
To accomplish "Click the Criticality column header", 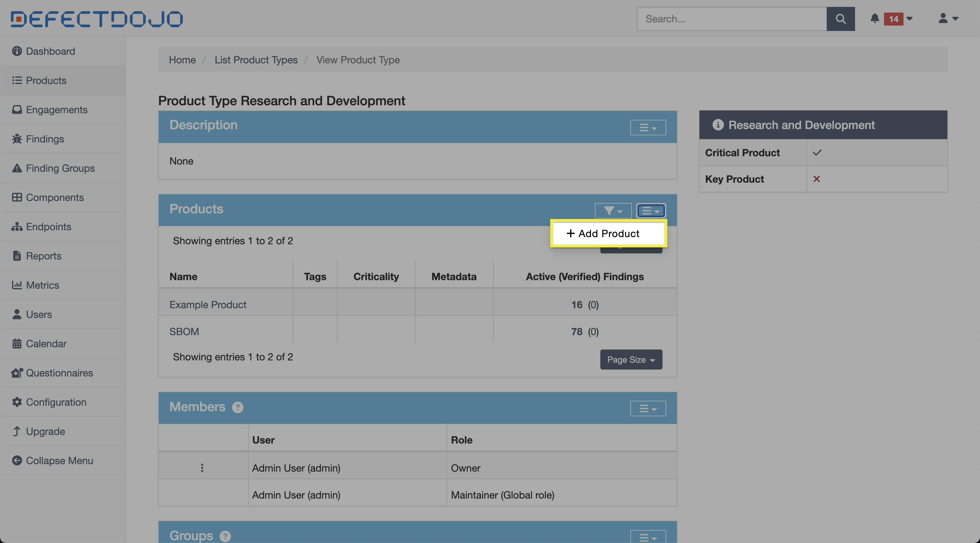I will coord(376,276).
